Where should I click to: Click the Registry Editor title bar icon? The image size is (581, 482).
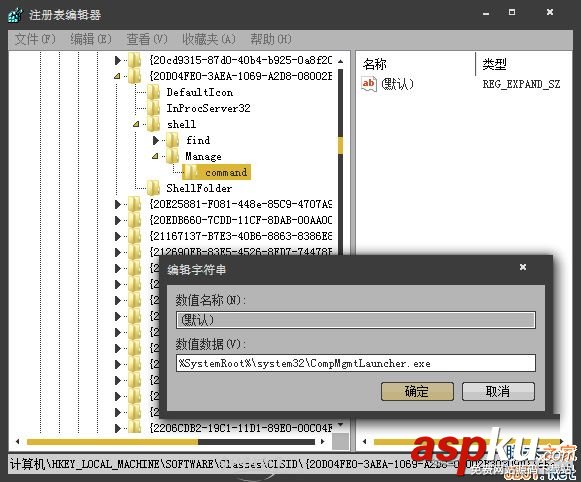coord(16,15)
